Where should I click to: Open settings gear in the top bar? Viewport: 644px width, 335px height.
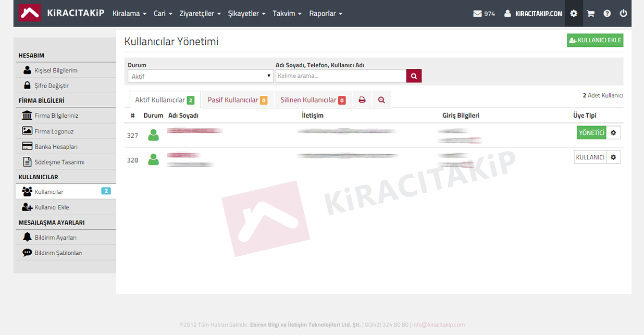(x=574, y=14)
